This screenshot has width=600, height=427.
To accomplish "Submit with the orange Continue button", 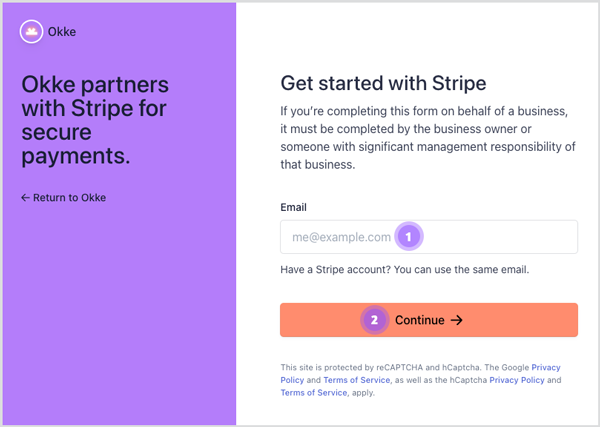I will (x=429, y=320).
